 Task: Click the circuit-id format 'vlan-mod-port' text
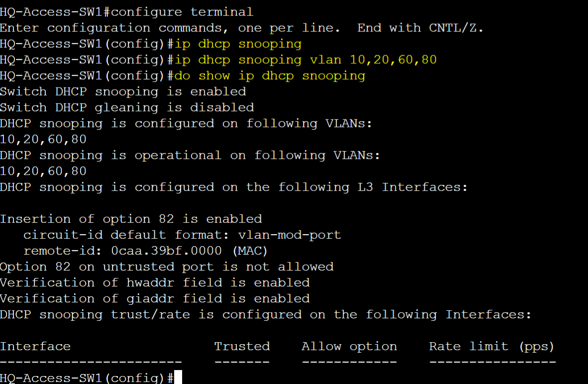click(290, 235)
